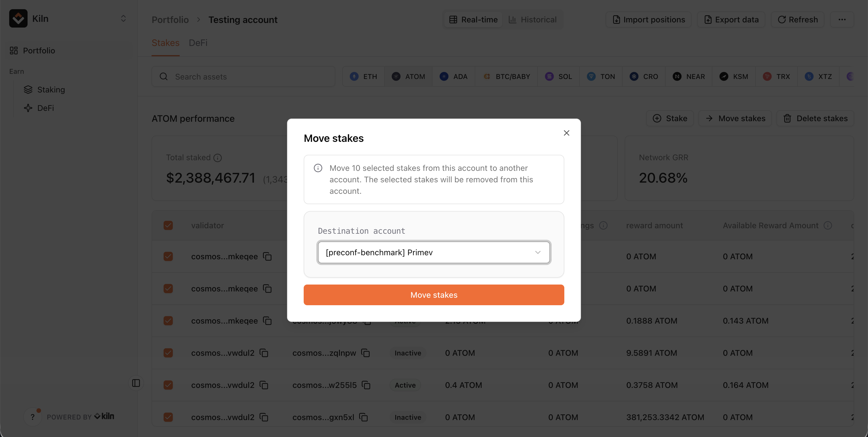Click the Available Reward Amount info icon
Screen dimensions: 868x437
coord(828,225)
